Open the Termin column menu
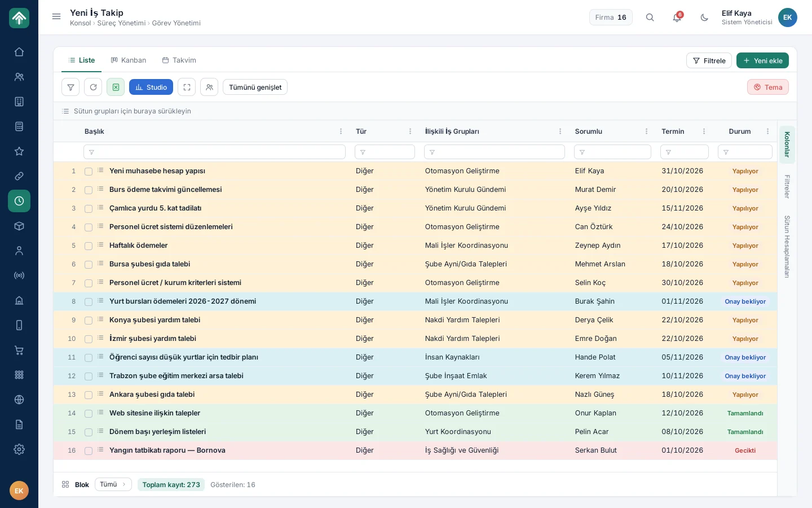This screenshot has height=508, width=812. 704,132
